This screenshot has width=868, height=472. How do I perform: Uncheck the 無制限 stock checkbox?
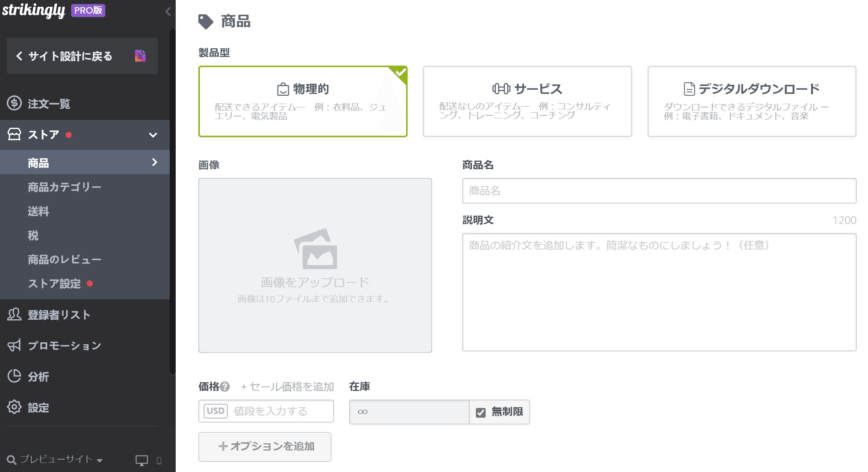(480, 412)
